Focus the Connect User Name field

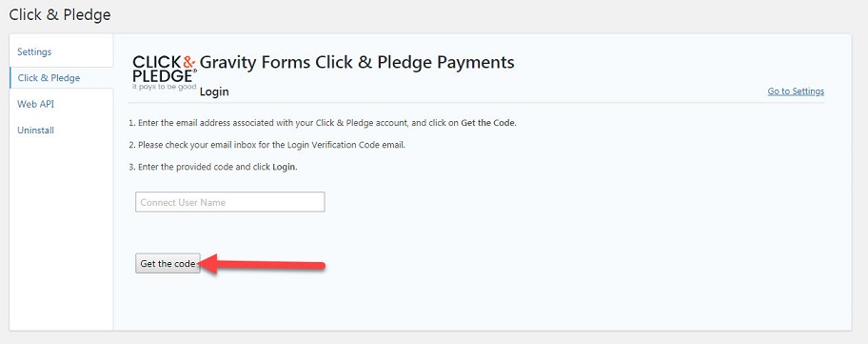(x=229, y=202)
